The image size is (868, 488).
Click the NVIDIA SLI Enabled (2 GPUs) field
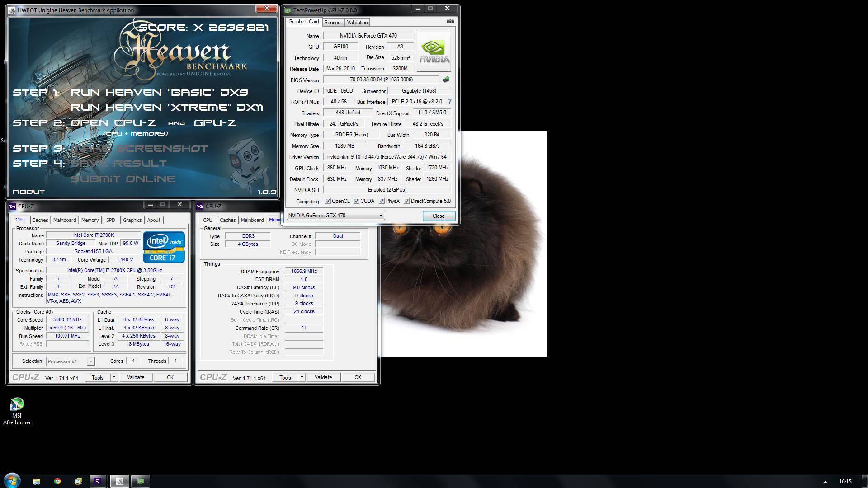(x=387, y=190)
